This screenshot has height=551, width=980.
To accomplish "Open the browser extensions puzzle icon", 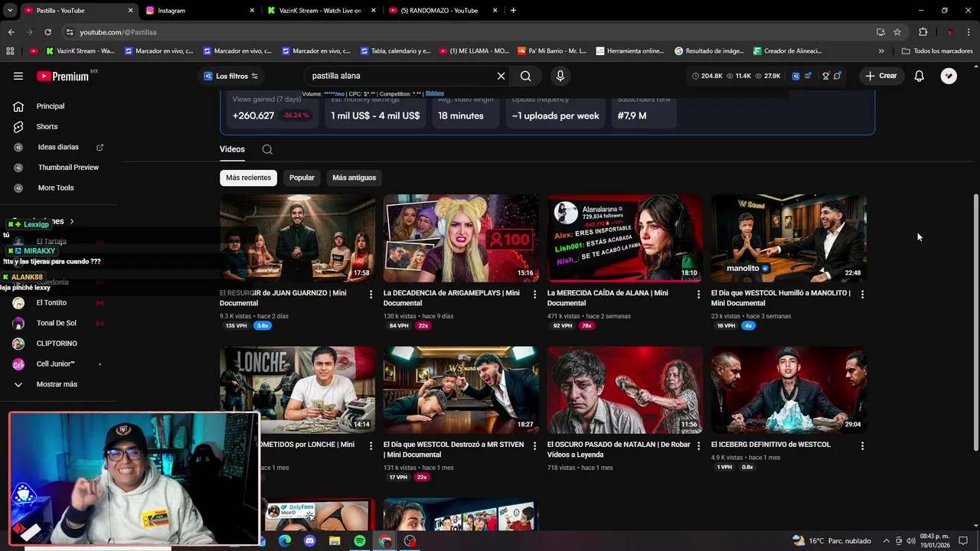I will [x=923, y=32].
